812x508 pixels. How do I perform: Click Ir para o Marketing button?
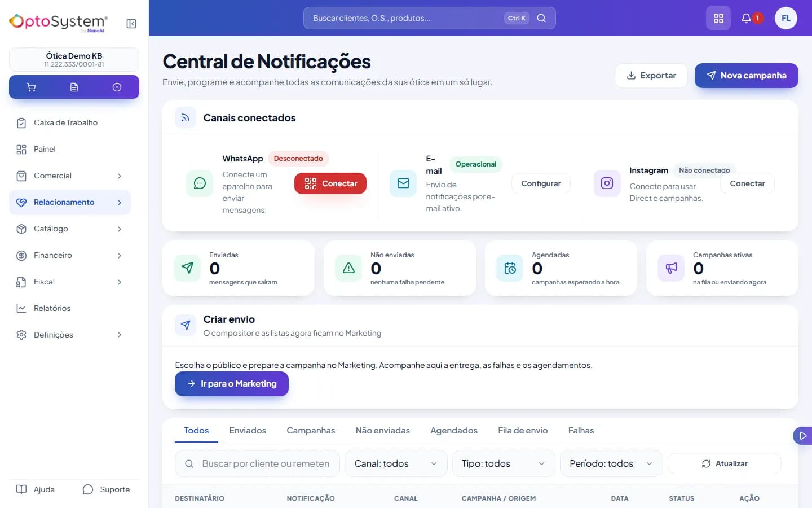[232, 384]
